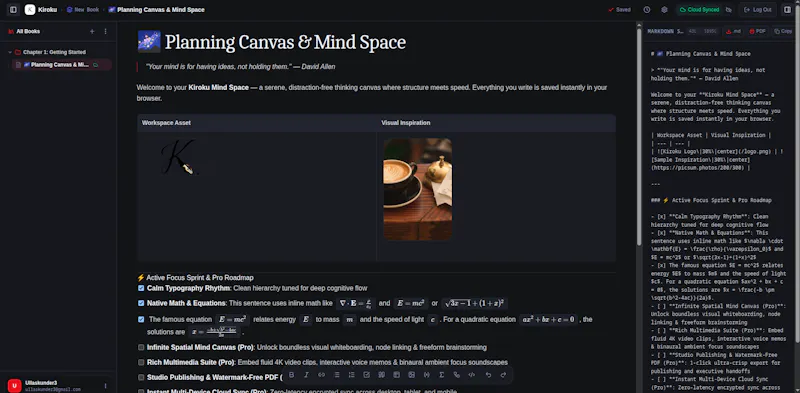Viewport: 800px width, 393px height.
Task: Insert sigma math block from toolbar
Action: (441, 375)
